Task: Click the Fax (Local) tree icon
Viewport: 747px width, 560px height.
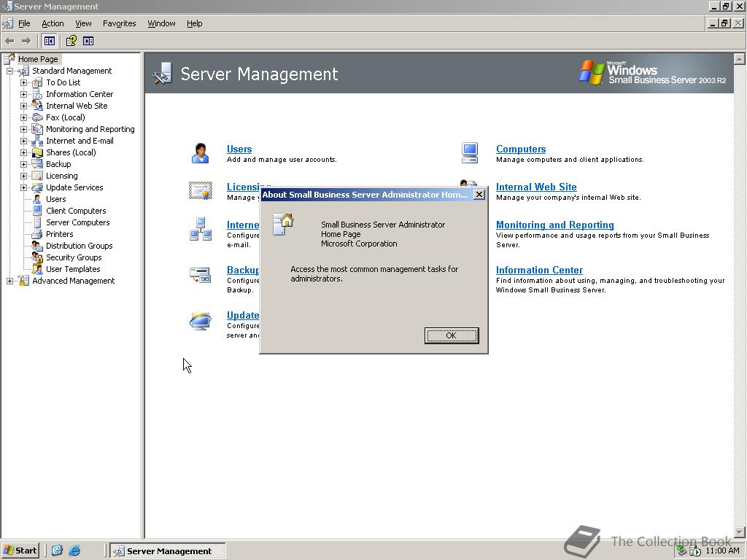Action: tap(37, 117)
